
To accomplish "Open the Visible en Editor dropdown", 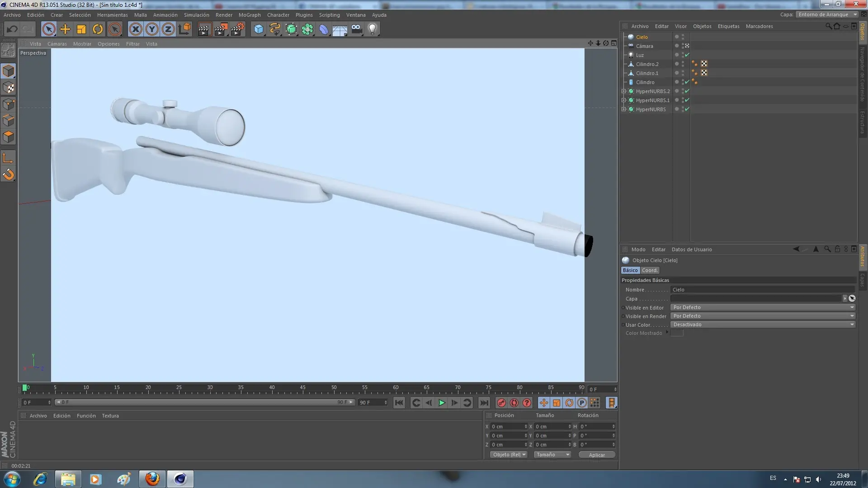I will tap(763, 307).
